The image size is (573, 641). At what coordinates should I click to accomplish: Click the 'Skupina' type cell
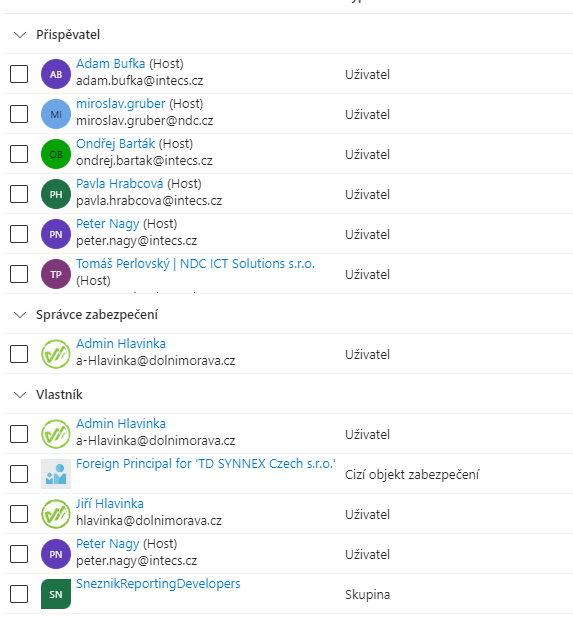coord(367,594)
